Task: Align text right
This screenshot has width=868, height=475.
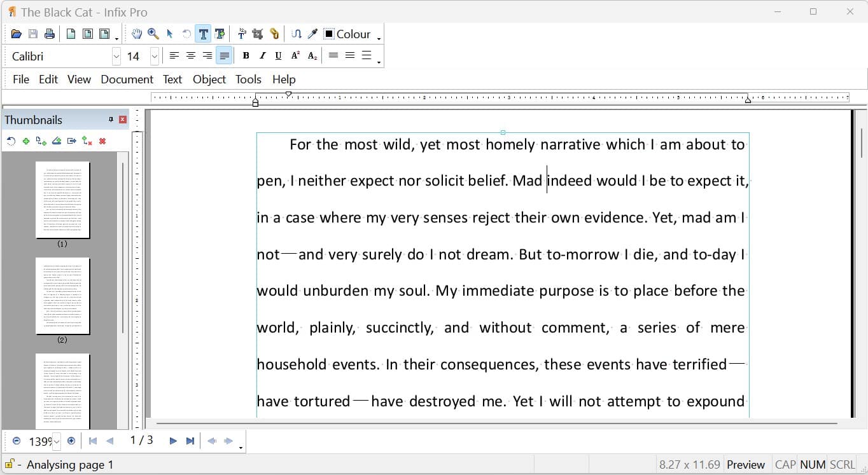Action: (207, 56)
